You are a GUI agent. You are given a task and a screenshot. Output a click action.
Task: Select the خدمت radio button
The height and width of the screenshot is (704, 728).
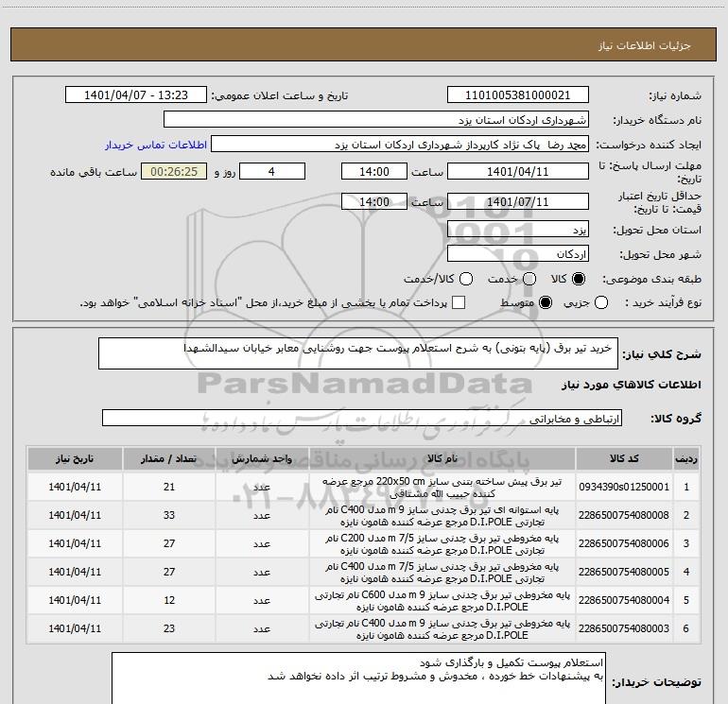(529, 279)
